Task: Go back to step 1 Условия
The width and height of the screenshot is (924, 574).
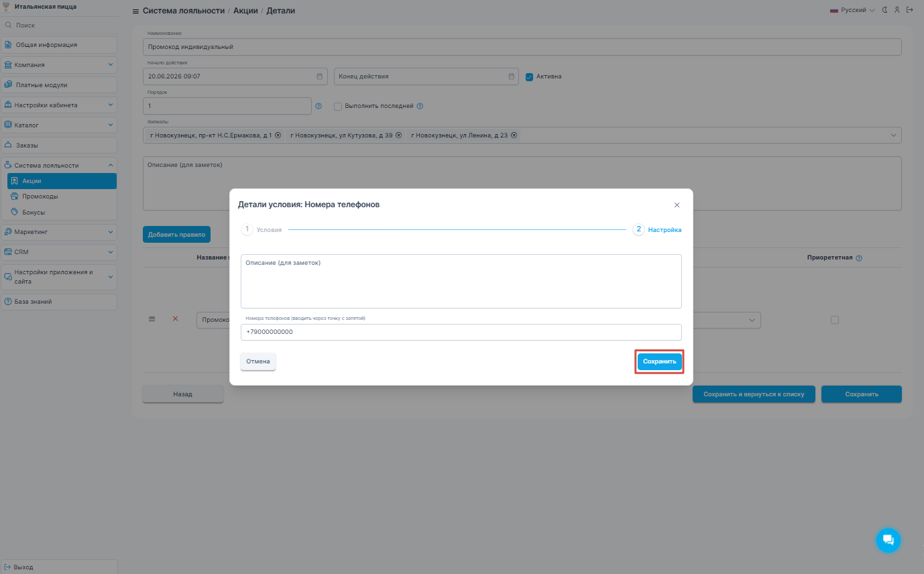Action: (262, 229)
